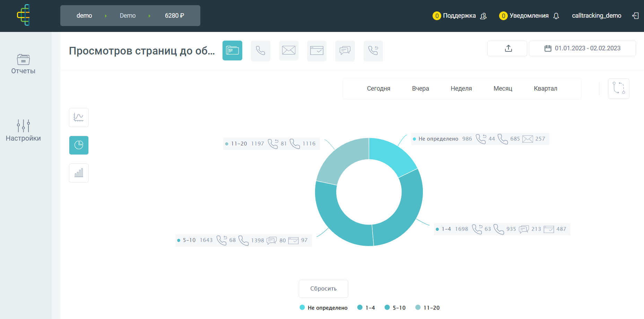Click the export upload button
Screen dimensions: 644x319
(x=507, y=48)
